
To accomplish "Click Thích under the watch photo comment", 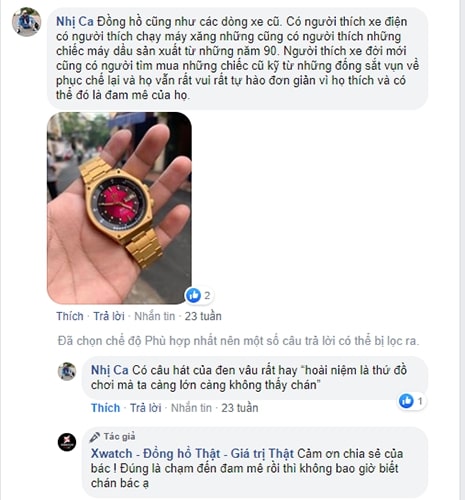I will tap(70, 316).
